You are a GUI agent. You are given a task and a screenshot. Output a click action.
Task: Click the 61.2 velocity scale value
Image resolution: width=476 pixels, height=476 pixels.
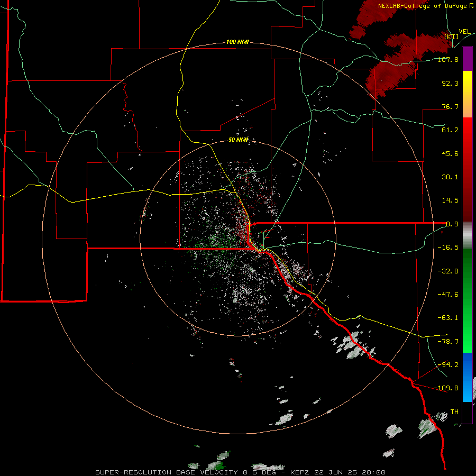(x=450, y=130)
